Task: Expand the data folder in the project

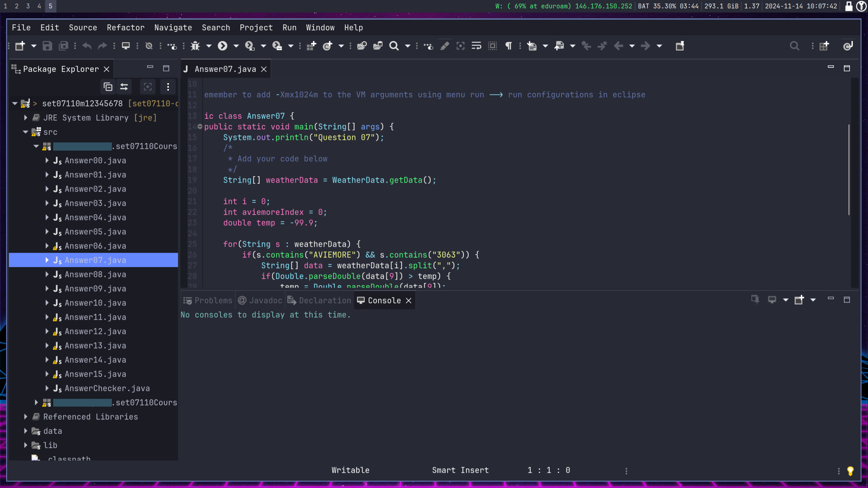Action: (x=25, y=431)
